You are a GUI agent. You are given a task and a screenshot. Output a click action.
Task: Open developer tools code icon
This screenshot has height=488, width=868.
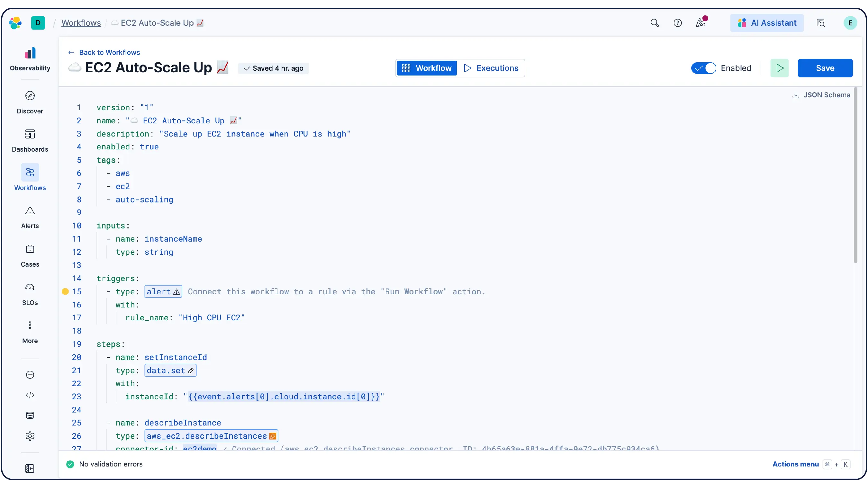point(30,395)
